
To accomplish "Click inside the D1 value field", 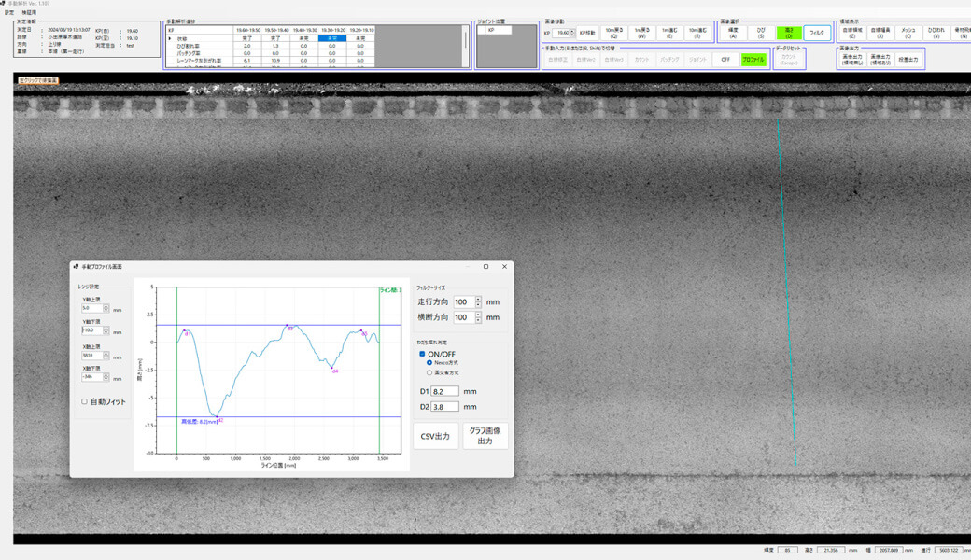I will click(x=444, y=391).
